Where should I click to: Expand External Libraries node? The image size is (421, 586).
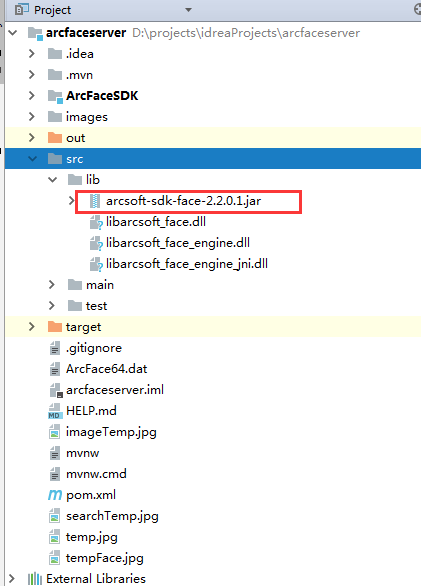pos(12,579)
